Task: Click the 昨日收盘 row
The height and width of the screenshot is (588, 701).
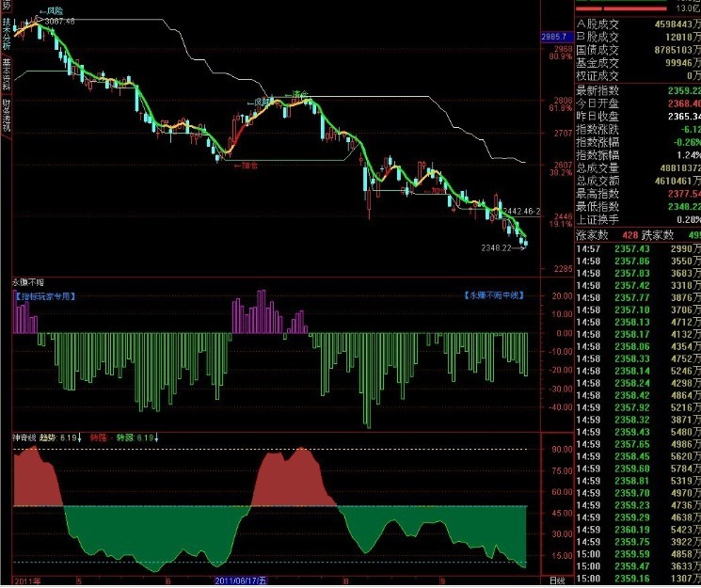Action: pyautogui.click(x=638, y=117)
